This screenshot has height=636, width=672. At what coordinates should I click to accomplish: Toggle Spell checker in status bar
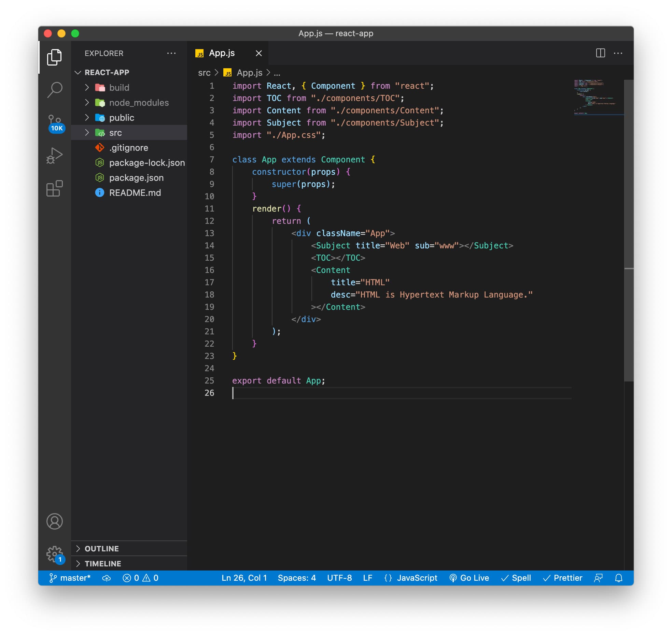[516, 578]
